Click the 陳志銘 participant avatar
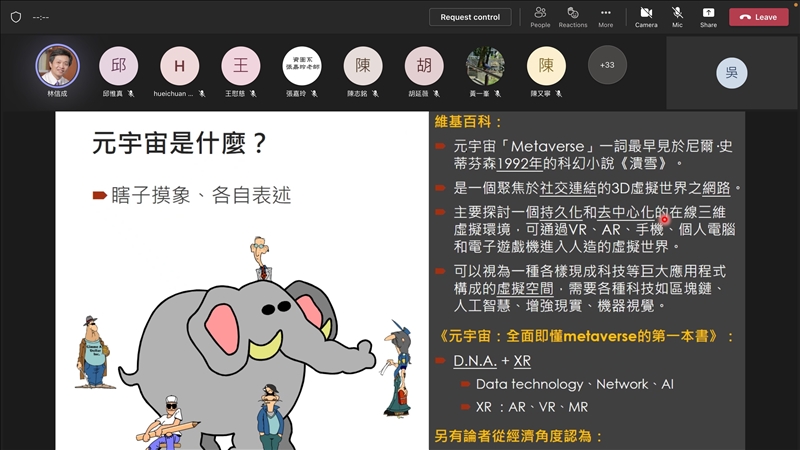Viewport: 800px width, 450px height. pos(363,66)
